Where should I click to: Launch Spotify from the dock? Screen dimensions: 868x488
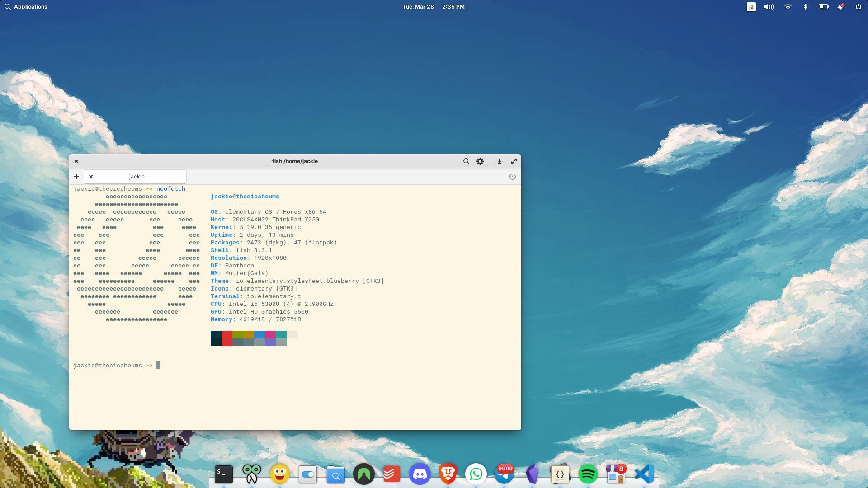click(x=588, y=474)
